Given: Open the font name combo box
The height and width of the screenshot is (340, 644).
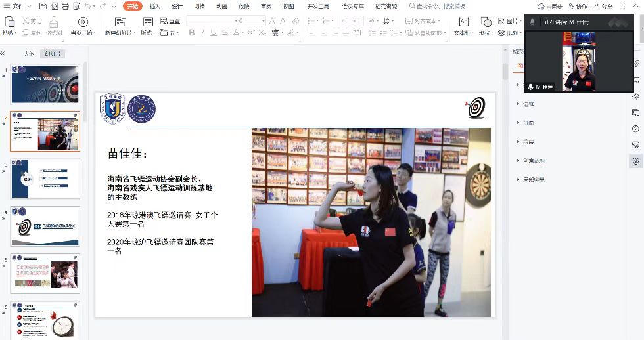Looking at the screenshot, I should (x=210, y=21).
